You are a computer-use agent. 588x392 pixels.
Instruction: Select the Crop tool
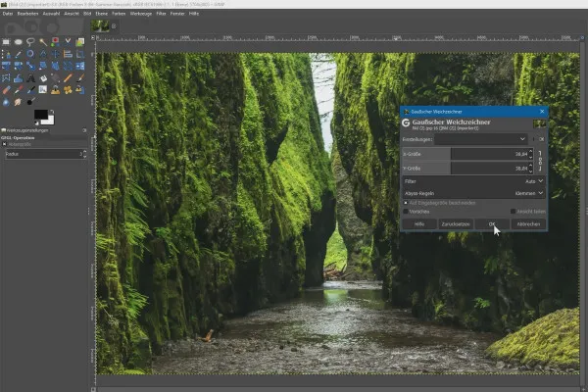(x=80, y=54)
